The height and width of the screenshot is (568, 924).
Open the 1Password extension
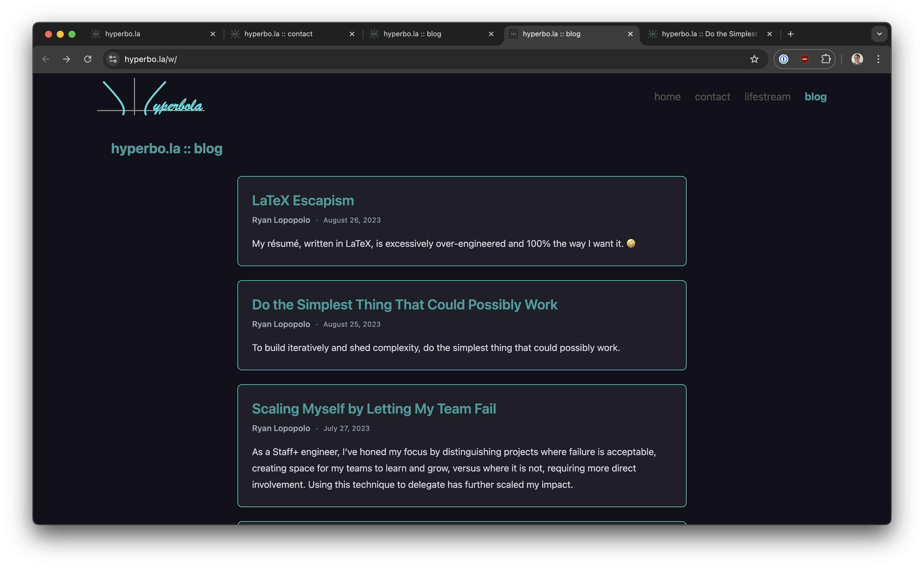[784, 59]
